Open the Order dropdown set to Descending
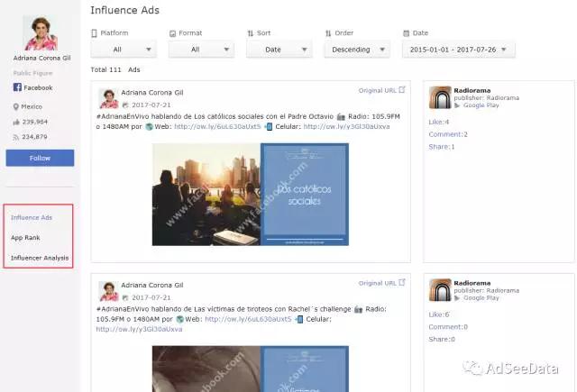 pyautogui.click(x=357, y=50)
